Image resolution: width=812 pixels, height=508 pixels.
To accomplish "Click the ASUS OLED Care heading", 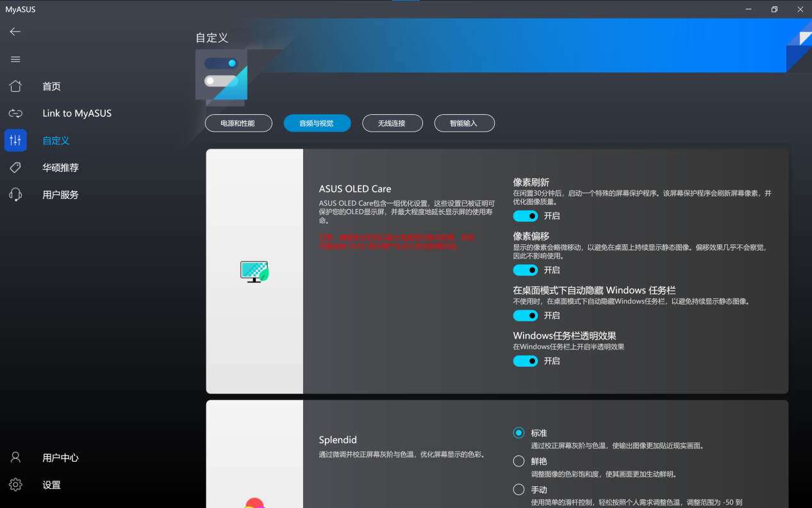I will 355,189.
